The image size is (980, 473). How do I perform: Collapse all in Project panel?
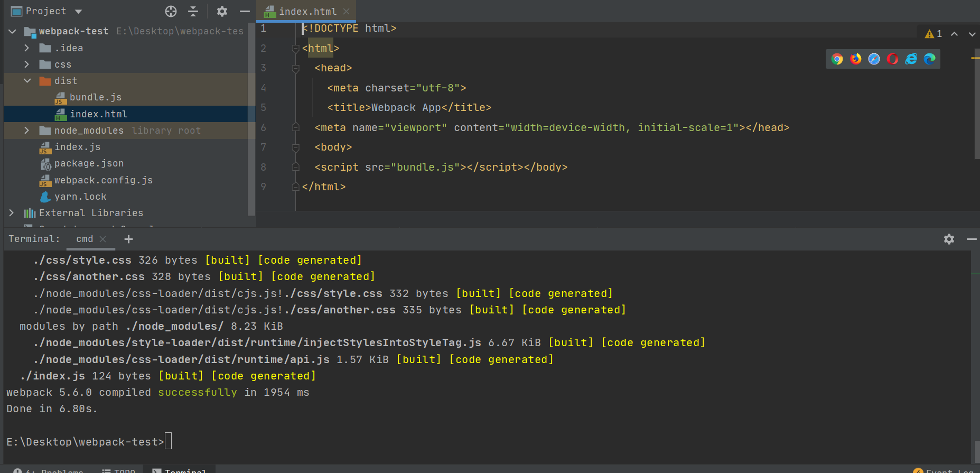click(x=193, y=11)
